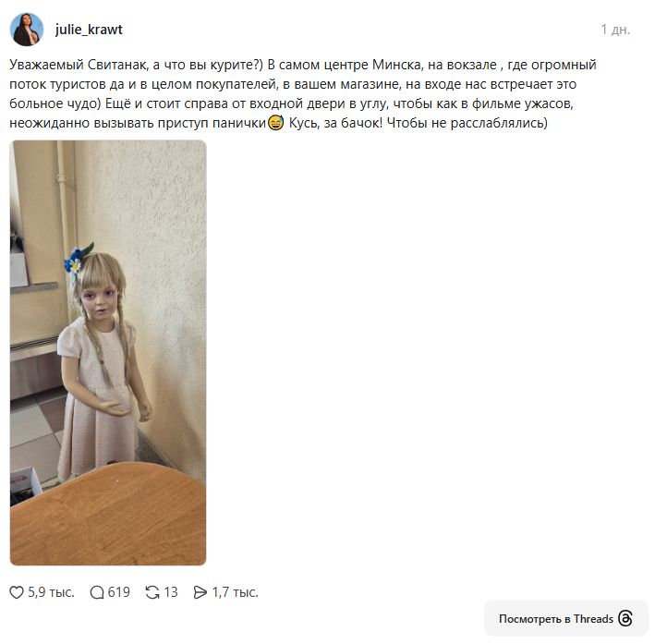Open julie_krawt's profile avatar

27,30
